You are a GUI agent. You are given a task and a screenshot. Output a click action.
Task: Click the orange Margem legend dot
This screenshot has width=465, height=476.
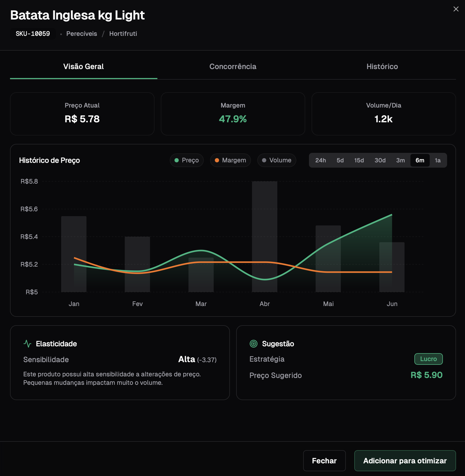pyautogui.click(x=217, y=160)
